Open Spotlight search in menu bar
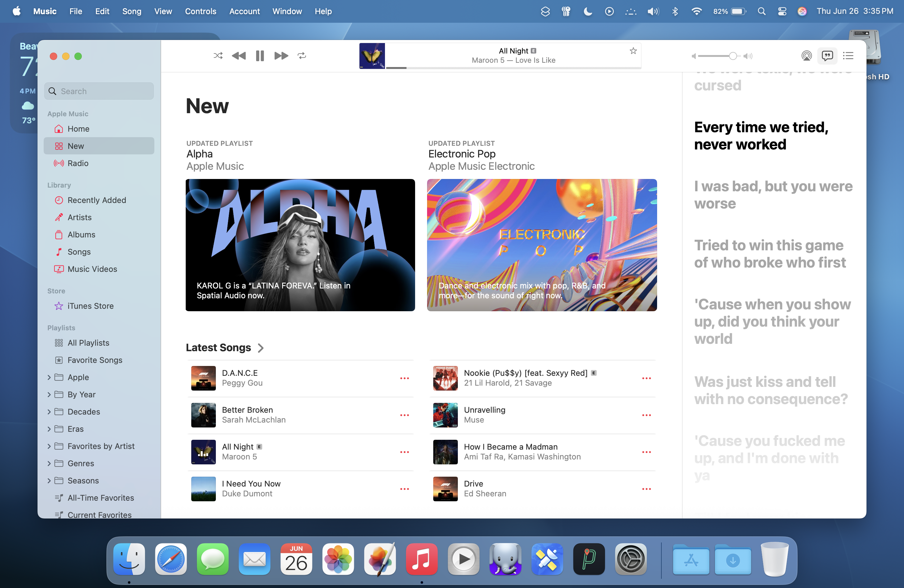 pos(761,11)
